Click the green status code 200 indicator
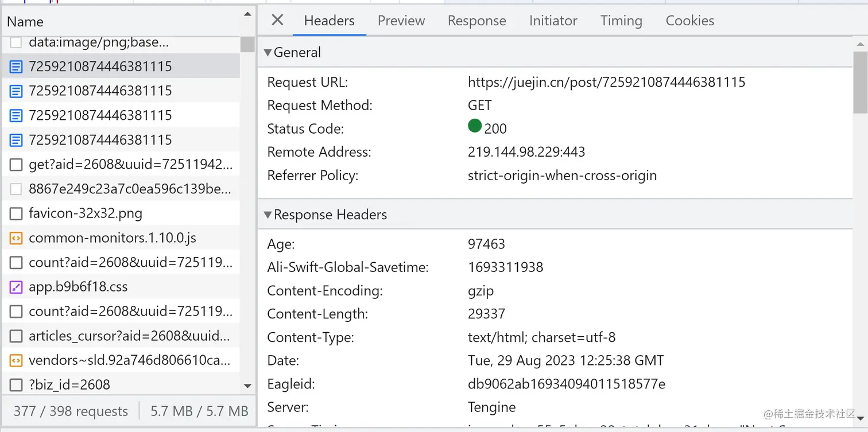Image resolution: width=868 pixels, height=432 pixels. click(475, 126)
